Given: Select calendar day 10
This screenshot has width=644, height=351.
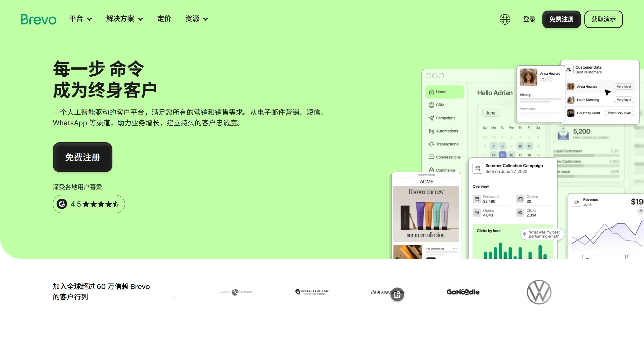Looking at the screenshot, I should pyautogui.click(x=520, y=146).
